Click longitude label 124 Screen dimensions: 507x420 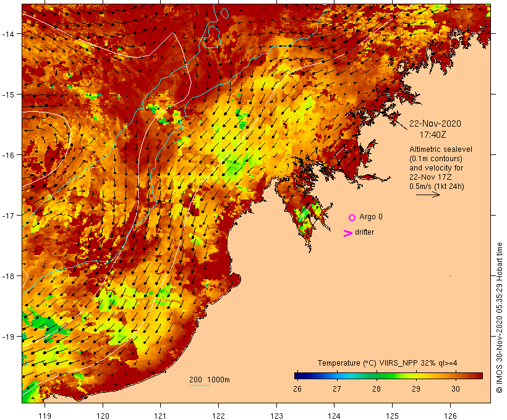[x=334, y=416]
